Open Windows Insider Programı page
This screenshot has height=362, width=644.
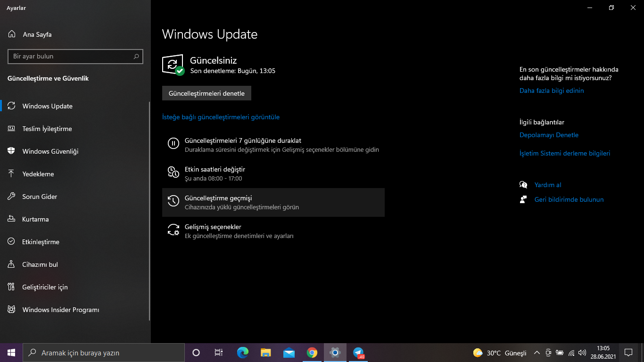tap(75, 310)
